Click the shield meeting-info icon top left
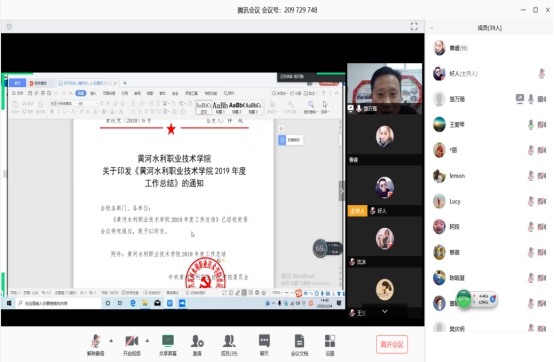This screenshot has height=362, width=554. [x=9, y=27]
